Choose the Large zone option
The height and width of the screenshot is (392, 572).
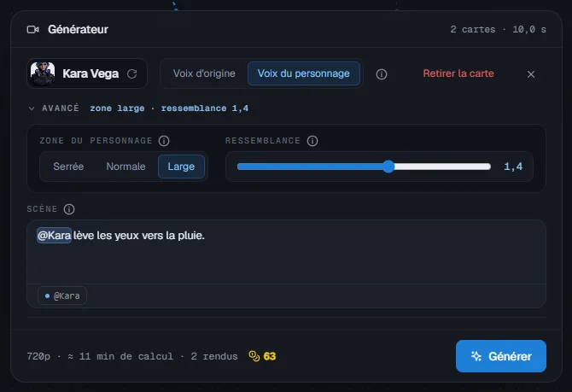click(x=181, y=167)
